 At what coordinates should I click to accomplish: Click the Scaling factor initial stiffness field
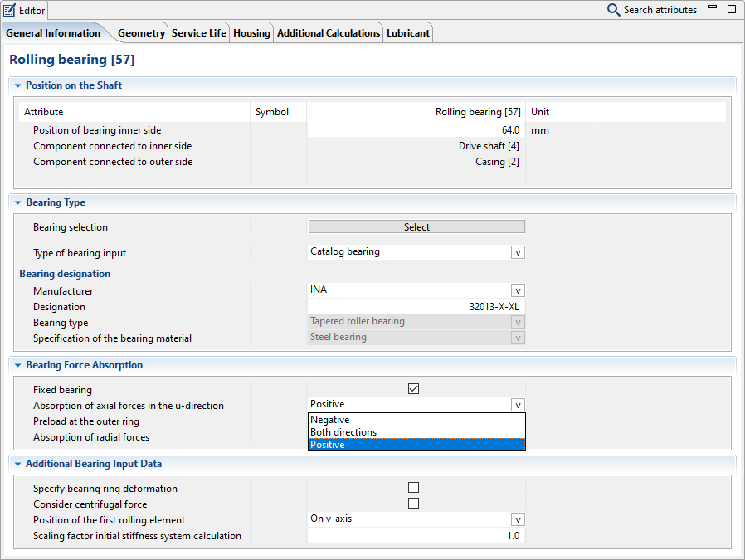(416, 536)
